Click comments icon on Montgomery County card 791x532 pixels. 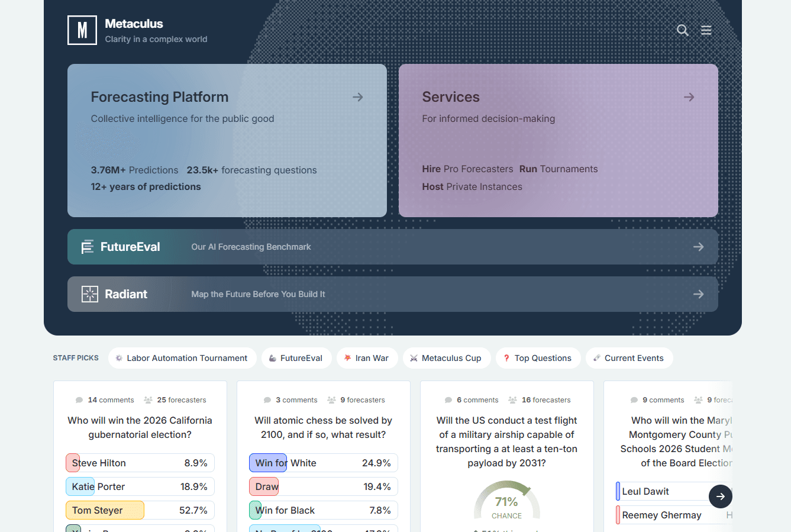(x=634, y=400)
